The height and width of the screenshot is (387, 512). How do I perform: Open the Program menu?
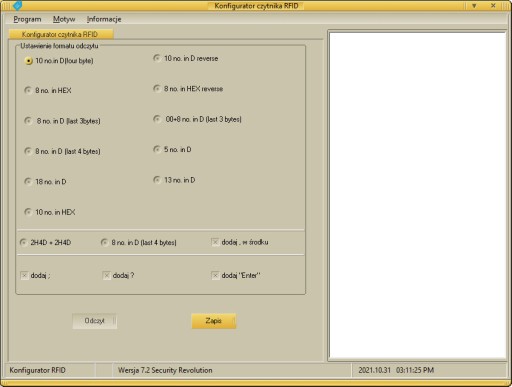(27, 19)
